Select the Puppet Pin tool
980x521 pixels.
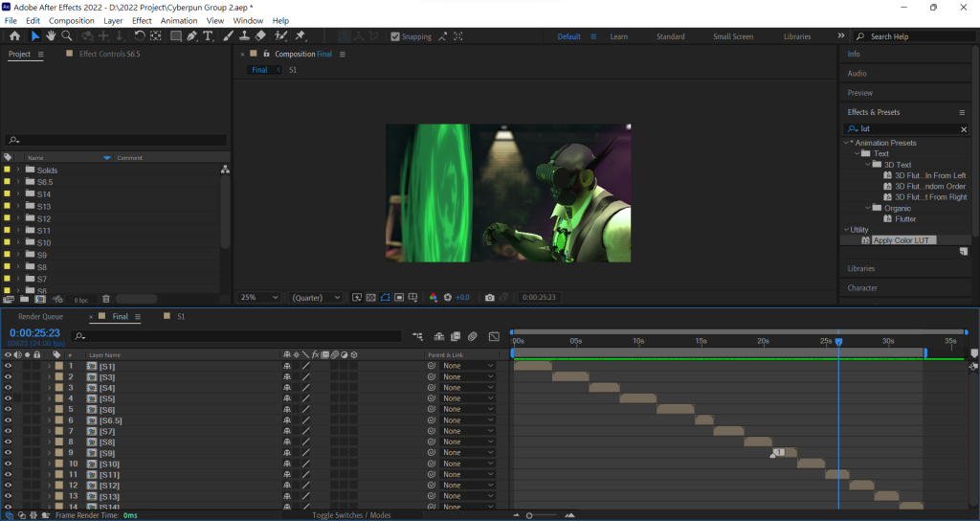300,36
